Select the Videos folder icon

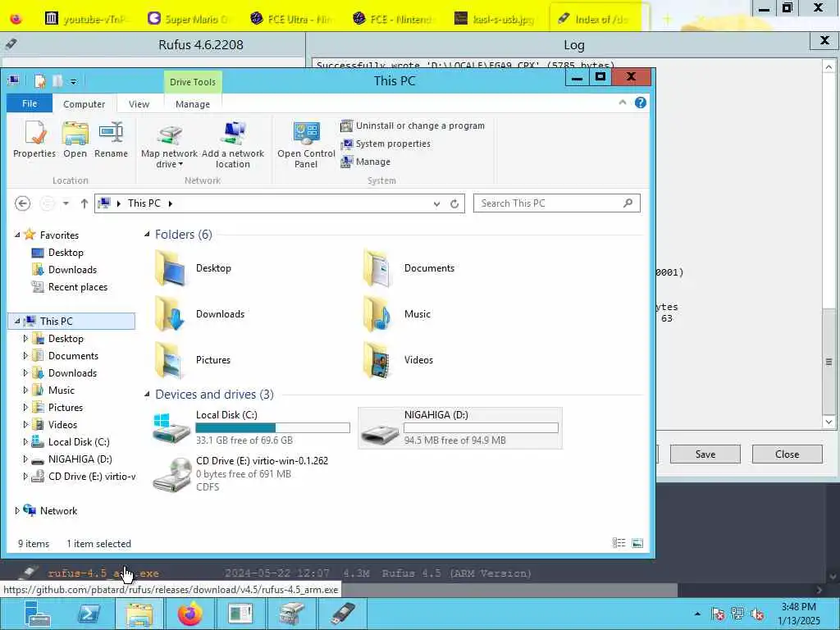(x=378, y=360)
